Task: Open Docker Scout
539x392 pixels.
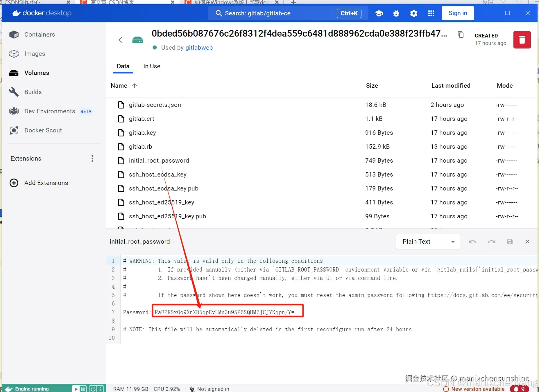Action: [43, 130]
